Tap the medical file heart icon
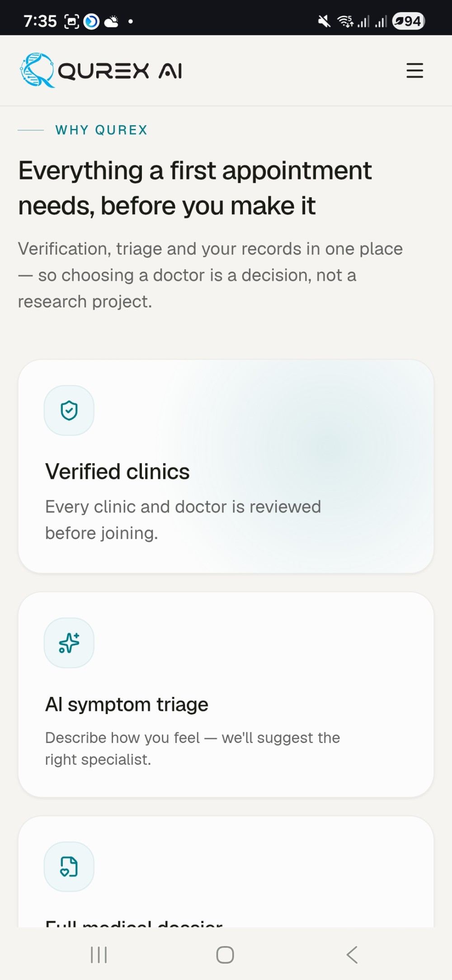This screenshot has height=980, width=452. point(69,866)
